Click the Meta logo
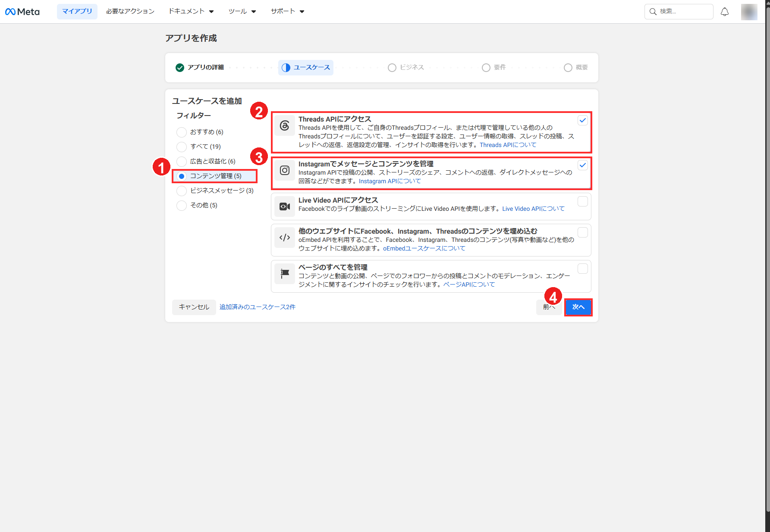This screenshot has width=770, height=532. click(22, 12)
